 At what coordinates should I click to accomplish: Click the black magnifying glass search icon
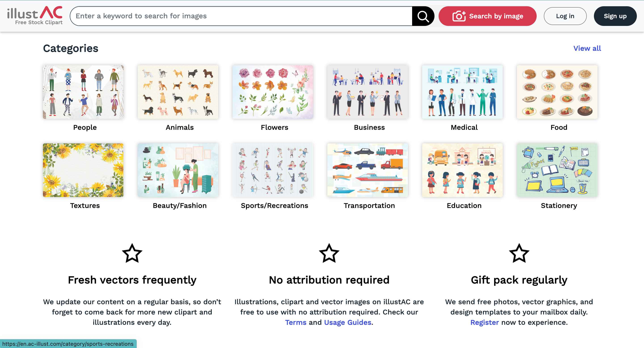[x=423, y=16]
